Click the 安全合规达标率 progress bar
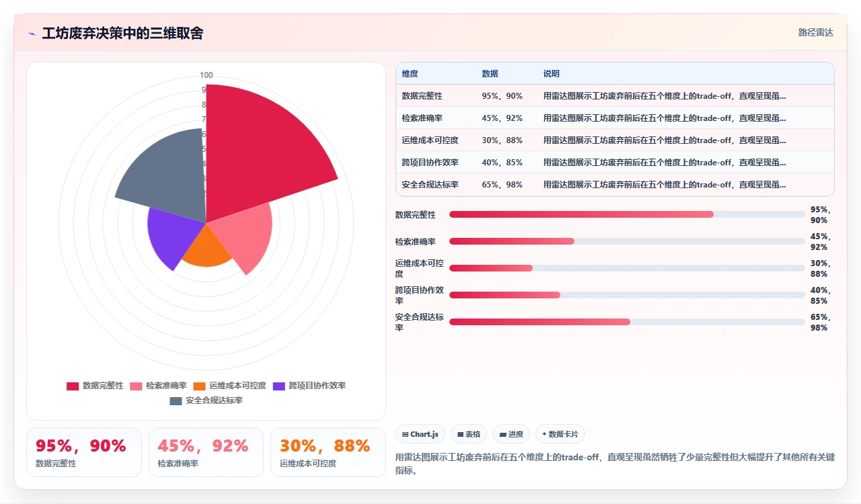Image resolution: width=861 pixels, height=504 pixels. pos(627,322)
